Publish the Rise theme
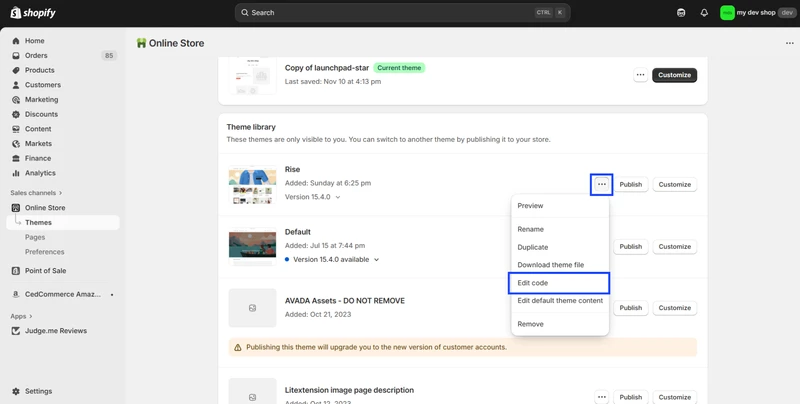This screenshot has width=800, height=404. pos(631,185)
